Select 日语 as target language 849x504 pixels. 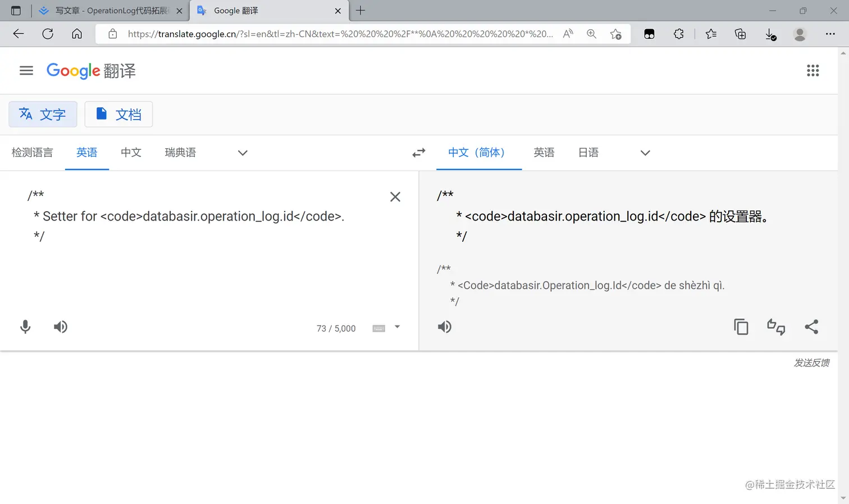pos(588,153)
